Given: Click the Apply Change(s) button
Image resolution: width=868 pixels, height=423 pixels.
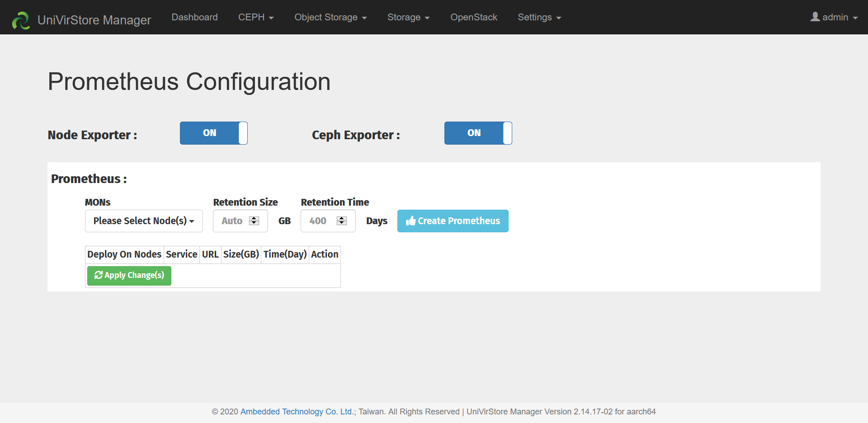Looking at the screenshot, I should [129, 276].
